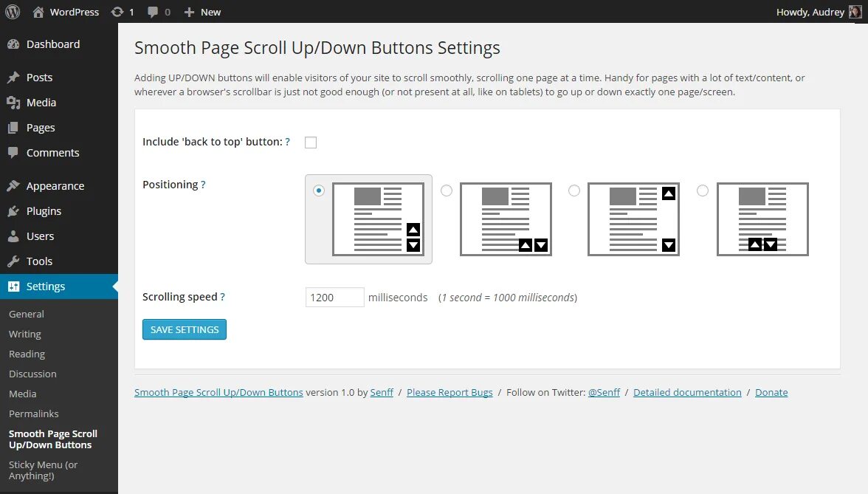
Task: Click the Comments speech bubble sidebar icon
Action: click(x=13, y=152)
